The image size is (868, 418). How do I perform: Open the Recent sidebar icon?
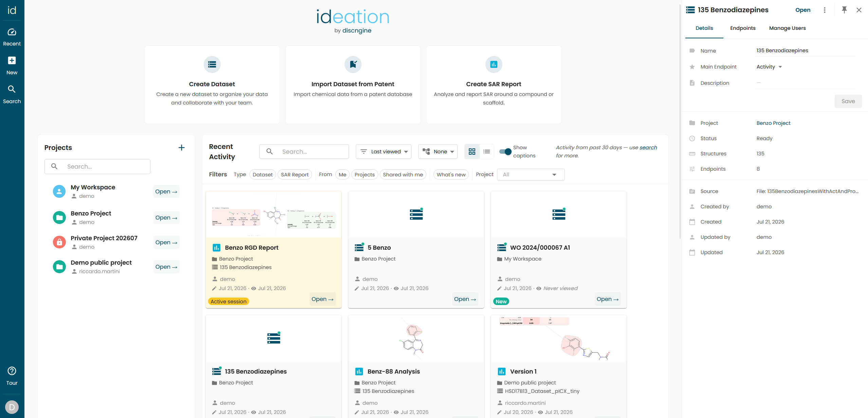click(x=12, y=37)
